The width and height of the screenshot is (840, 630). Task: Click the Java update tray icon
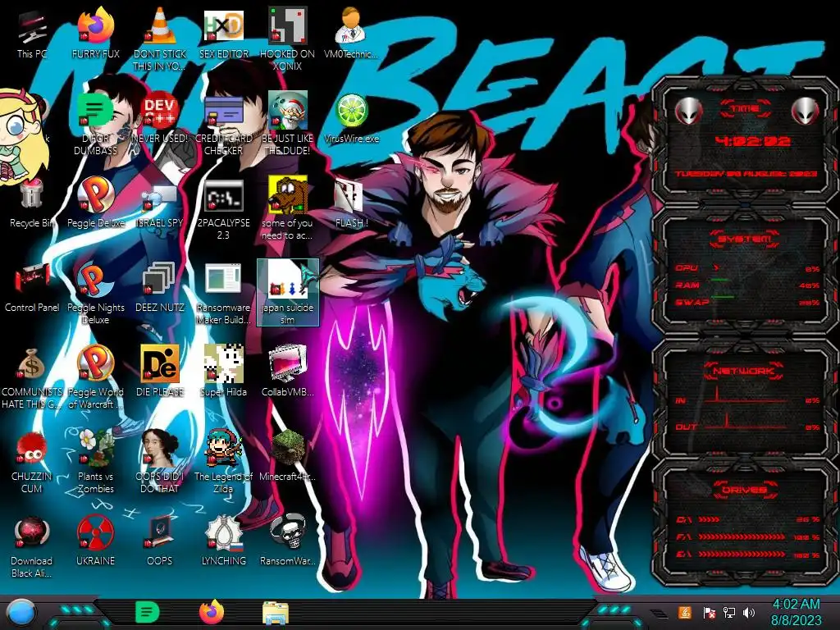click(x=685, y=612)
